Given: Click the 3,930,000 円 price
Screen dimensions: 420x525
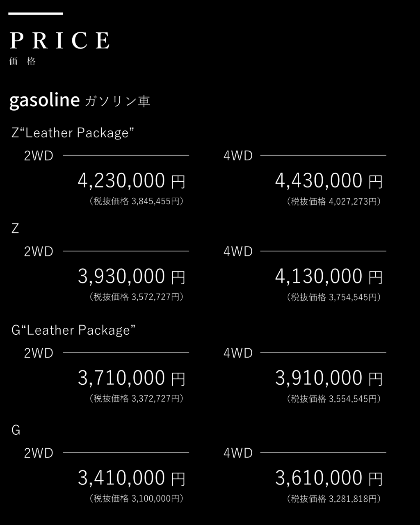Looking at the screenshot, I should [132, 276].
